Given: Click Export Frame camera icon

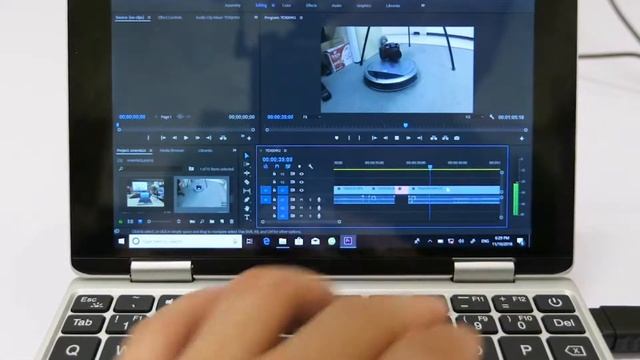Looking at the screenshot, I should pyautogui.click(x=457, y=138).
